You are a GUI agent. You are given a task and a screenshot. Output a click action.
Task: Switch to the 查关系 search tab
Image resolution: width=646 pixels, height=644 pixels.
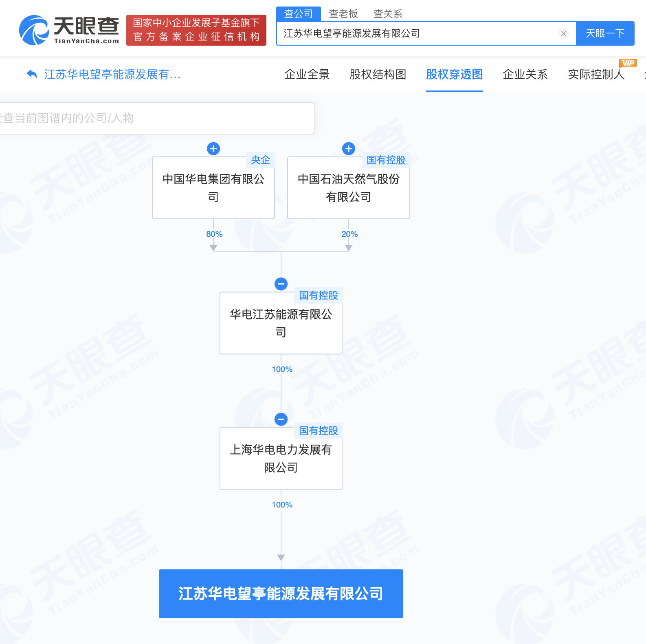(x=388, y=14)
